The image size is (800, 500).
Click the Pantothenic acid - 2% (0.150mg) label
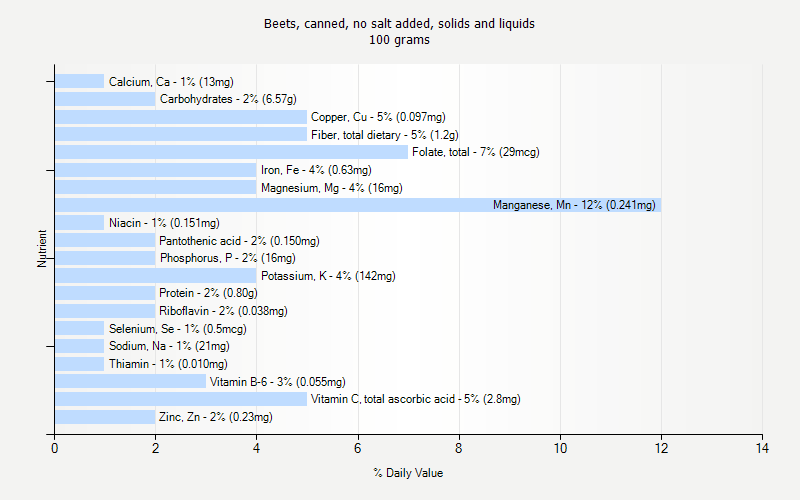(x=239, y=241)
